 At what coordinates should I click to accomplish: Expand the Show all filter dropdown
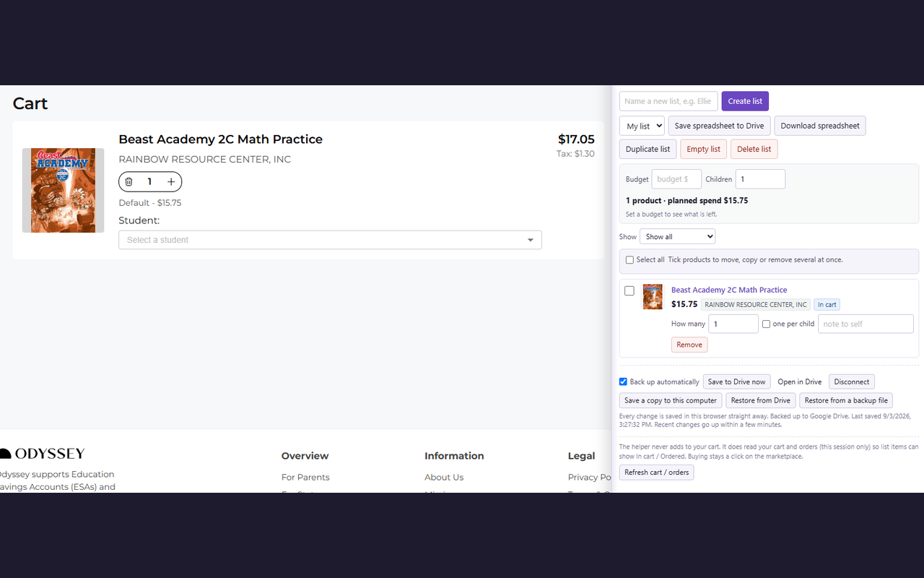tap(677, 236)
